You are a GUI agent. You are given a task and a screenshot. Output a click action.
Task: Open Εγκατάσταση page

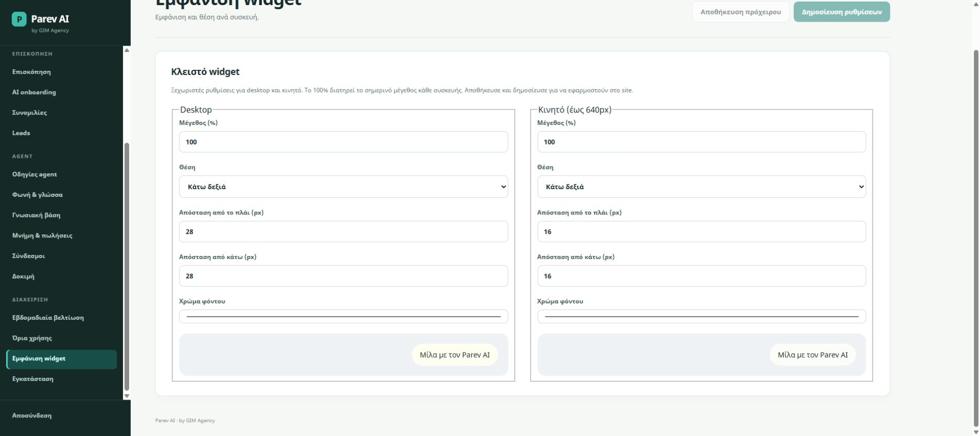click(33, 379)
